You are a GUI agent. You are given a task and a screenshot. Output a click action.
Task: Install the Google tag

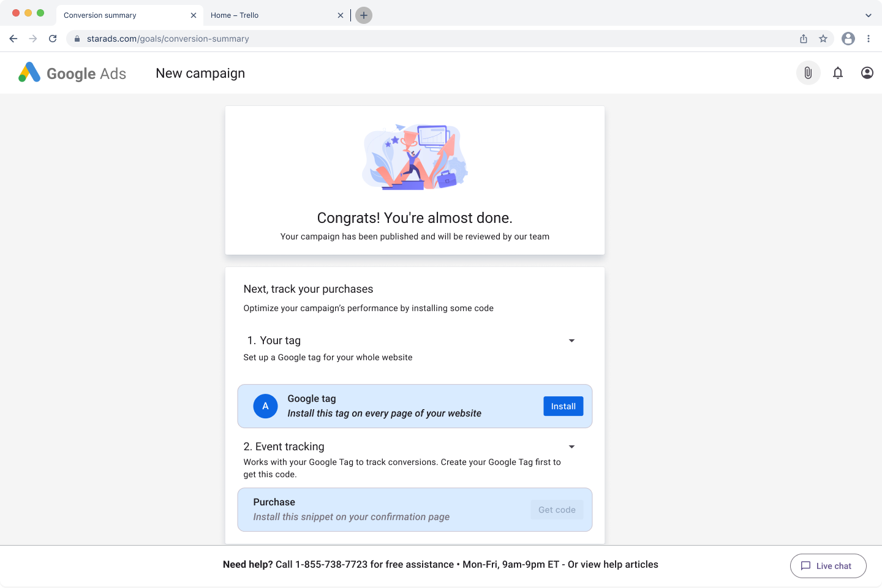tap(563, 406)
